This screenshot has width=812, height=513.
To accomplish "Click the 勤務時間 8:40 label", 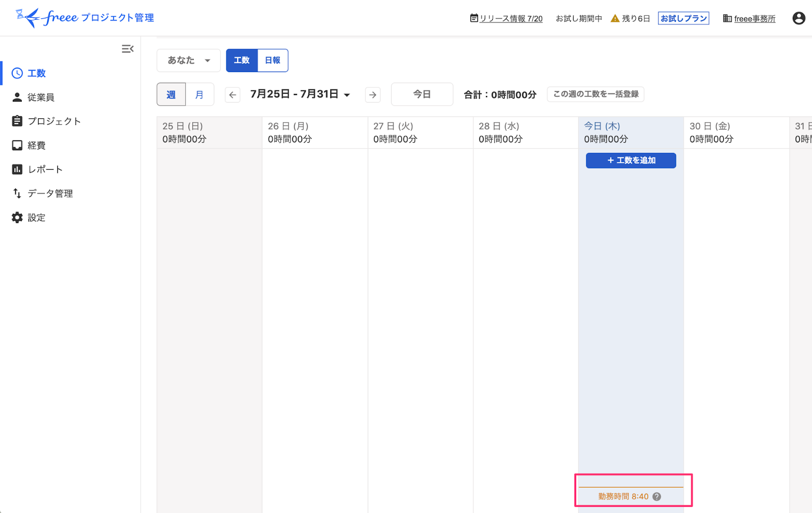I will click(623, 497).
